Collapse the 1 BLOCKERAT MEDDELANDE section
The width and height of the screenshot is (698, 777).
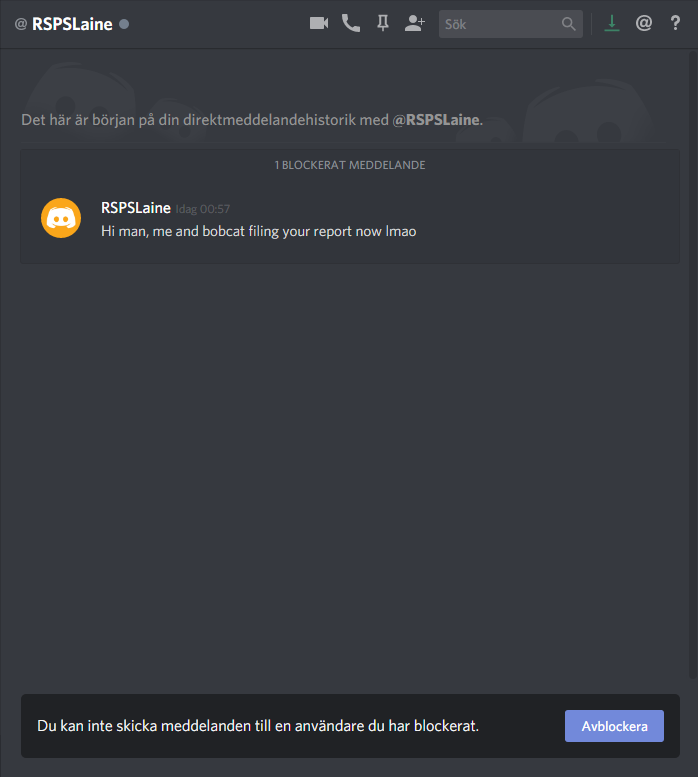click(350, 165)
